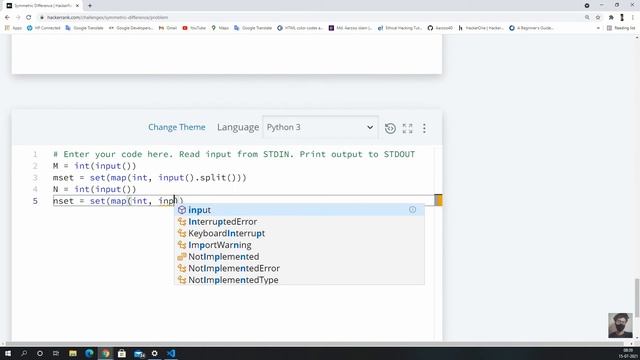This screenshot has width=640, height=360.
Task: Reset code with the history restore icon
Action: click(x=390, y=128)
